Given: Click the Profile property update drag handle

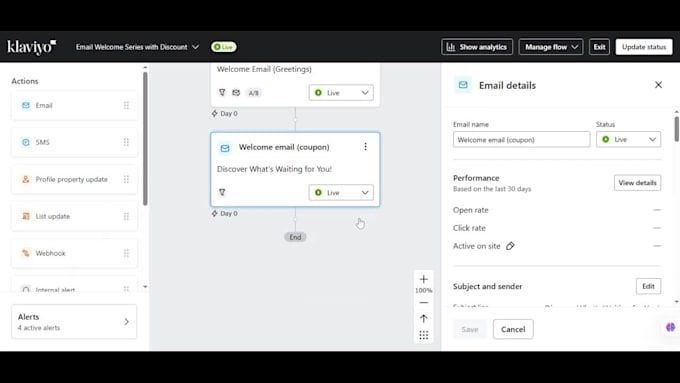Looking at the screenshot, I should pos(126,179).
